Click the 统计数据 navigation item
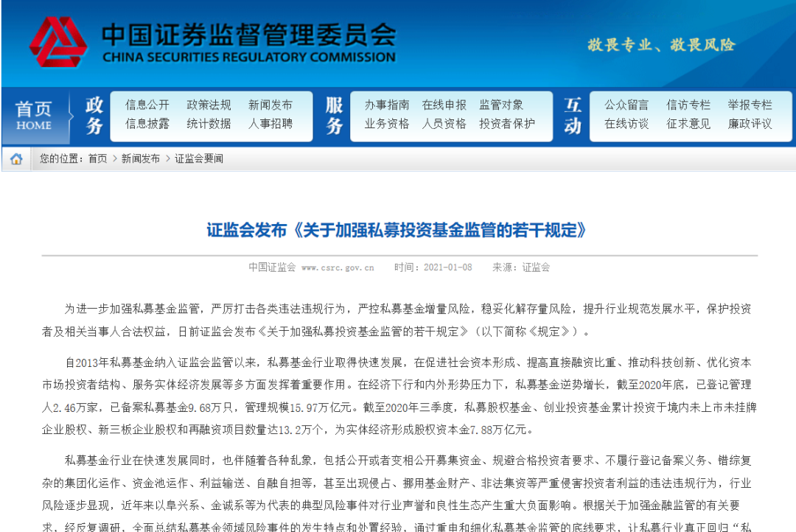Screen dimensions: 796x532 point(209,124)
